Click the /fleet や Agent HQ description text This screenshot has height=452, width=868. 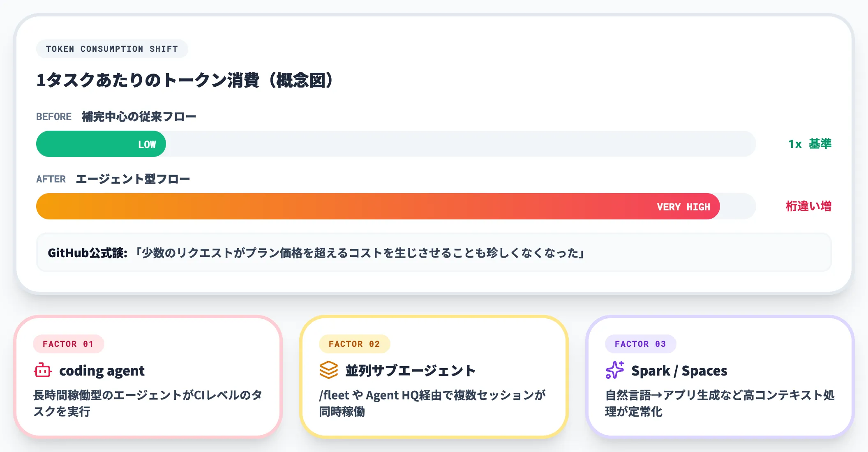point(432,403)
